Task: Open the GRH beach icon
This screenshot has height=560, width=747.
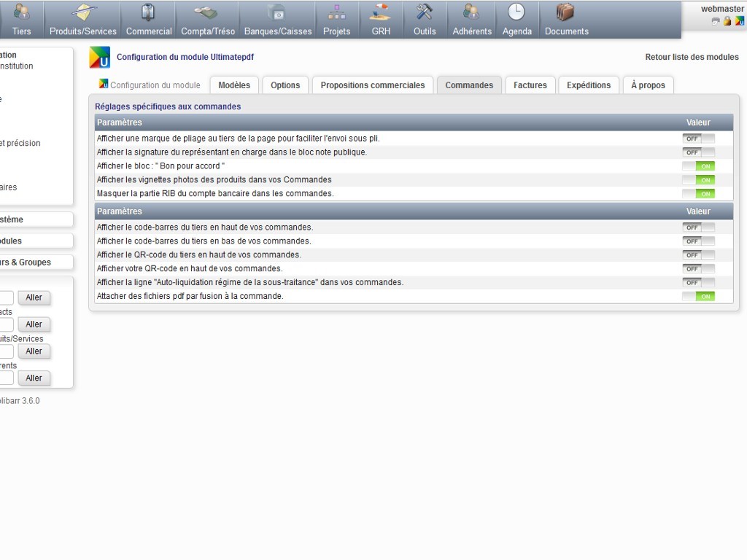Action: click(x=380, y=12)
